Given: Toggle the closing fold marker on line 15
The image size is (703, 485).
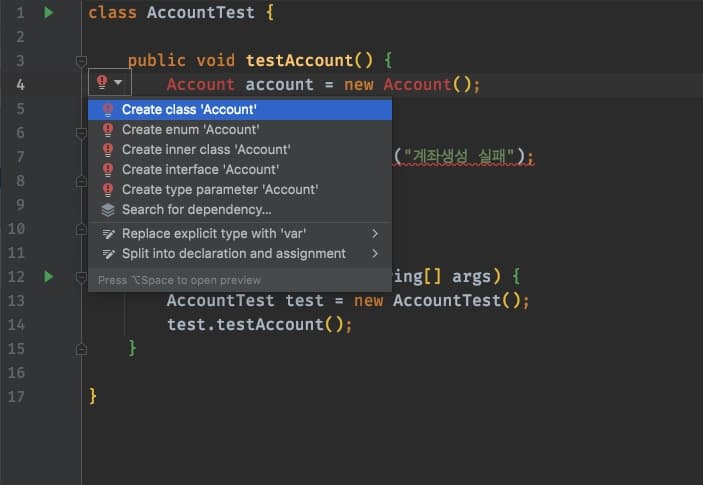Looking at the screenshot, I should click(81, 349).
